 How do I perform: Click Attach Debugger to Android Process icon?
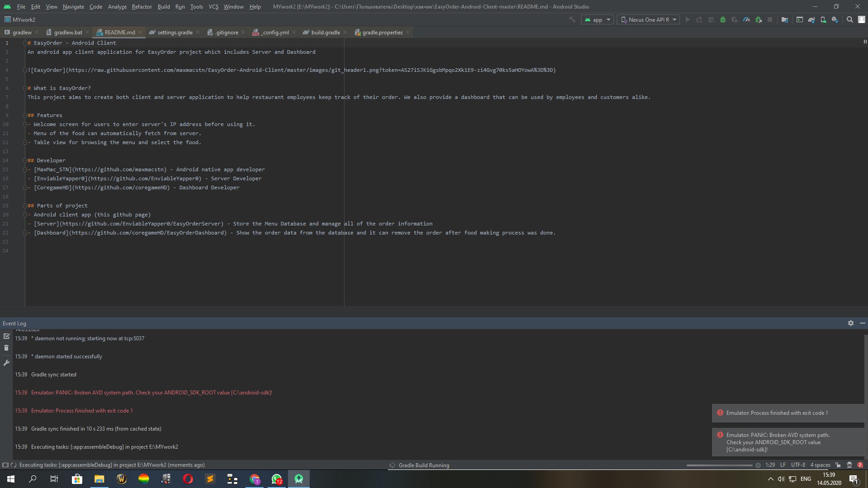pos(758,19)
